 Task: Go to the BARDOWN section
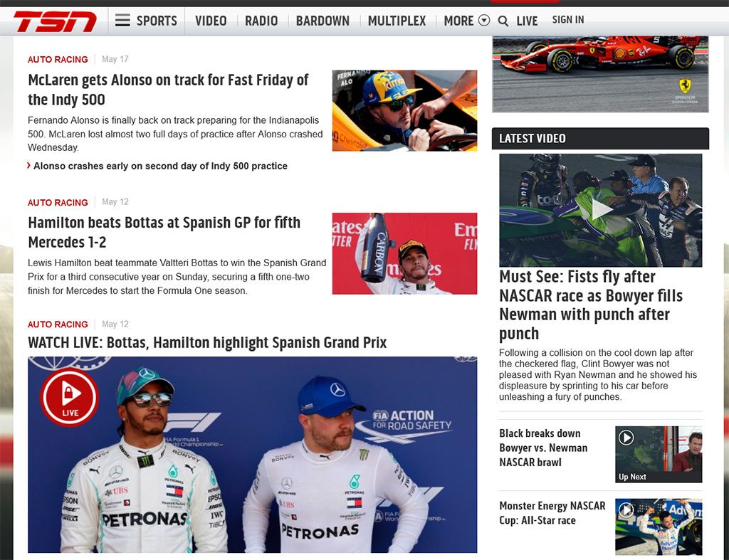322,21
